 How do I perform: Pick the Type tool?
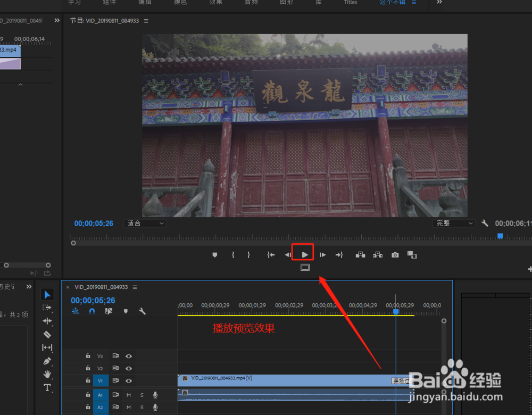pos(47,387)
